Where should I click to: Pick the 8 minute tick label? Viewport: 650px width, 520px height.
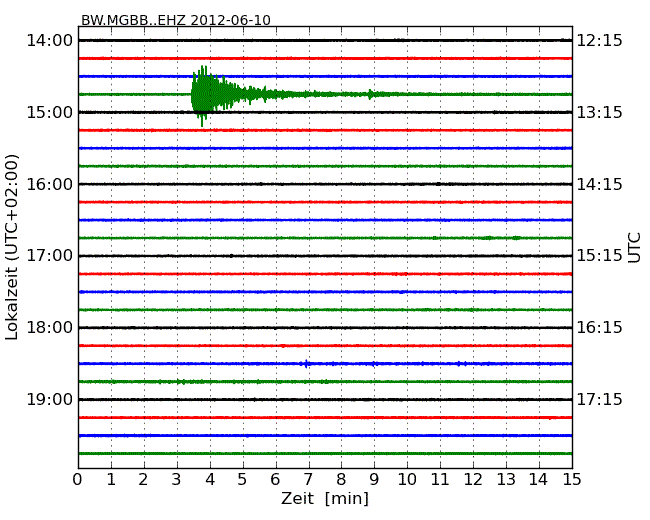point(341,480)
